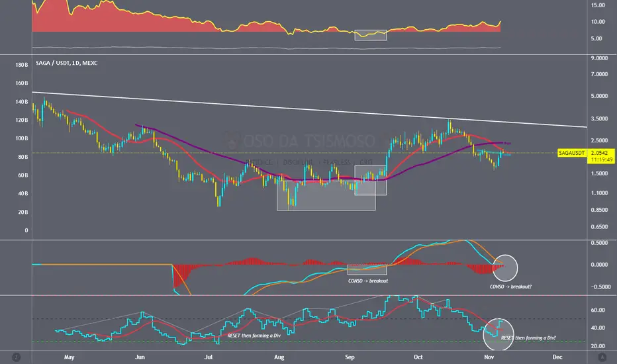Select the 'RESET then forming a Div' label near Jul
The height and width of the screenshot is (364, 617).
click(254, 336)
